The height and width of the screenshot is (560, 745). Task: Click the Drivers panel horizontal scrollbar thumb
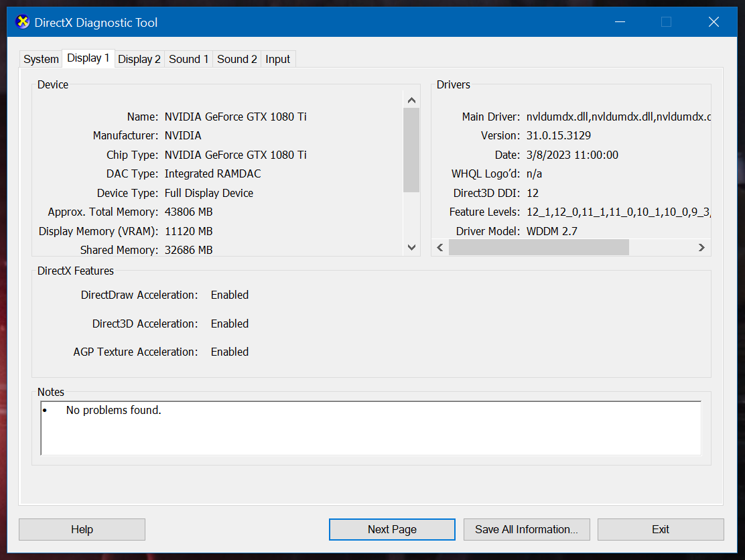[539, 247]
